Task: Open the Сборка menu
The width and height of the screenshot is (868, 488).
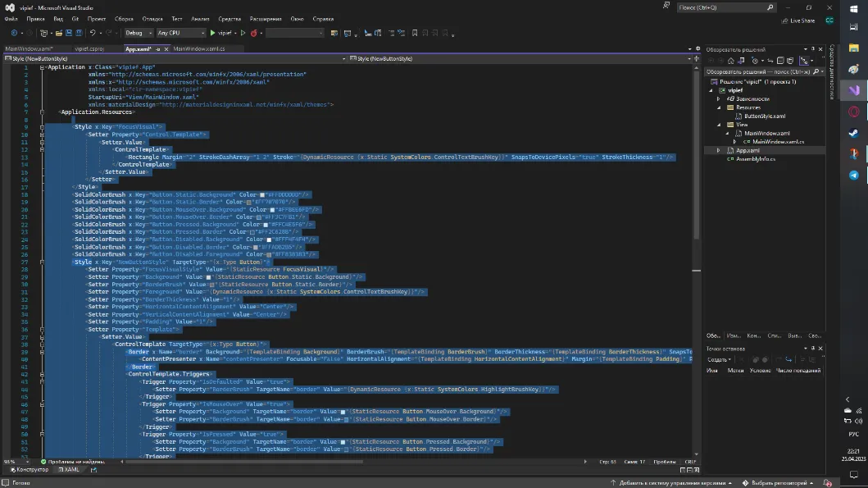Action: 124,19
